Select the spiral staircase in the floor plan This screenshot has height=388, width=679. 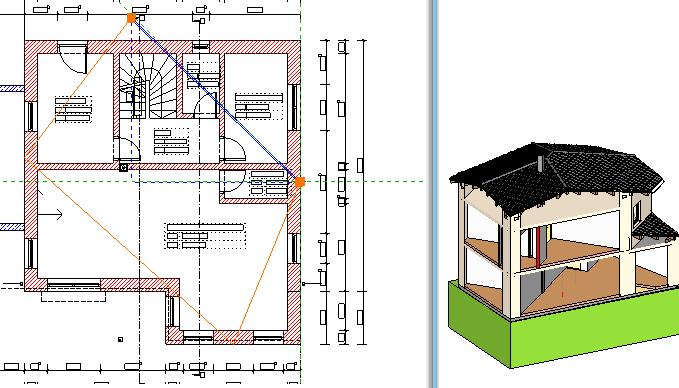point(148,87)
